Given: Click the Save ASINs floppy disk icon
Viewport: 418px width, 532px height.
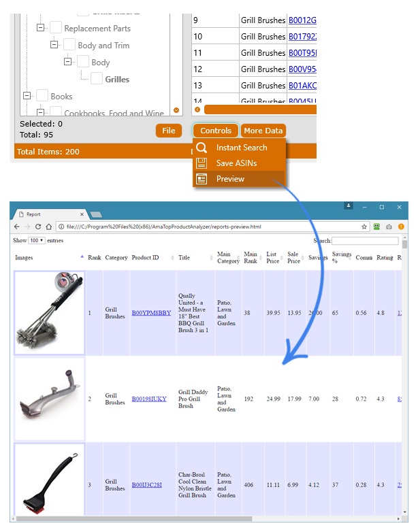Looking at the screenshot, I should [x=202, y=163].
